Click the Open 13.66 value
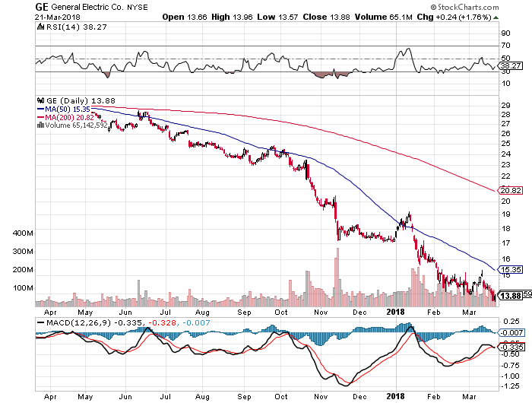This screenshot has height=403, width=532. tap(185, 17)
